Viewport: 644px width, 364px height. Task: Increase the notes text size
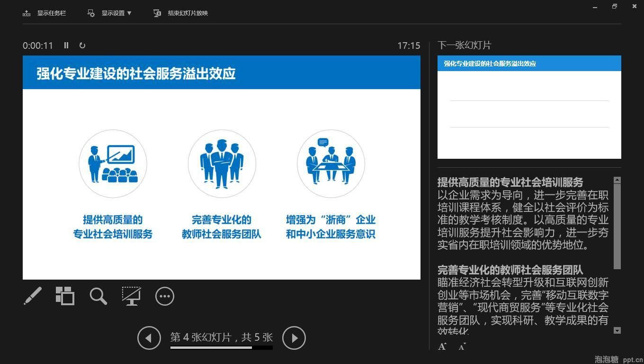(x=442, y=346)
